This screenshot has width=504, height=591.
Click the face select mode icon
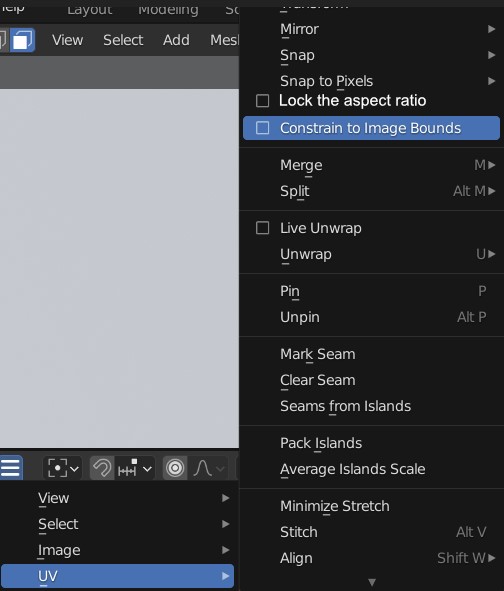click(x=23, y=40)
